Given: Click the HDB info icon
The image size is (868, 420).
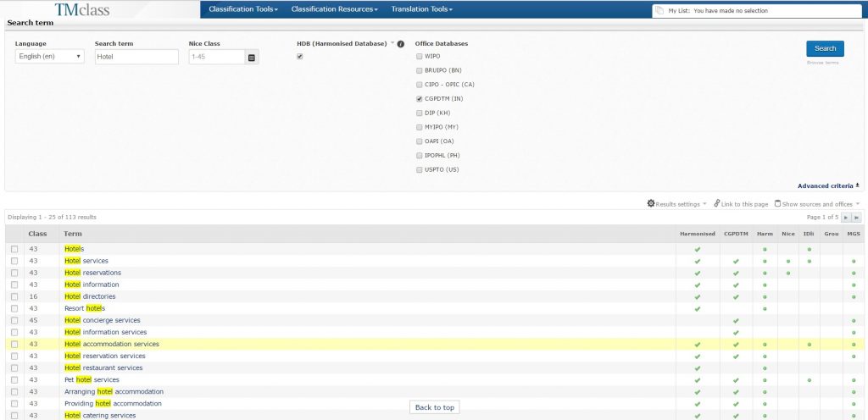Looking at the screenshot, I should pyautogui.click(x=400, y=44).
